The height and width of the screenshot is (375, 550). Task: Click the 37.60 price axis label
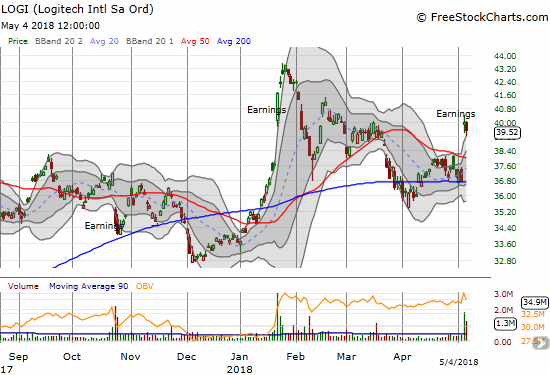pyautogui.click(x=505, y=166)
